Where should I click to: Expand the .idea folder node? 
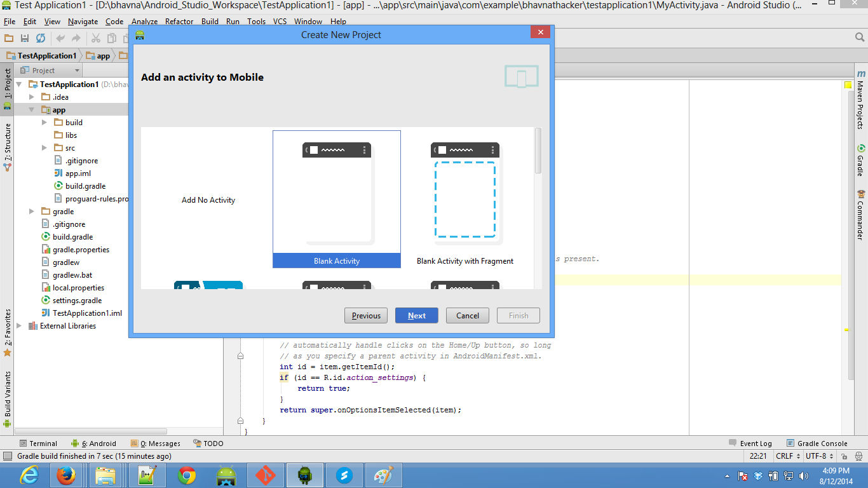(x=32, y=97)
